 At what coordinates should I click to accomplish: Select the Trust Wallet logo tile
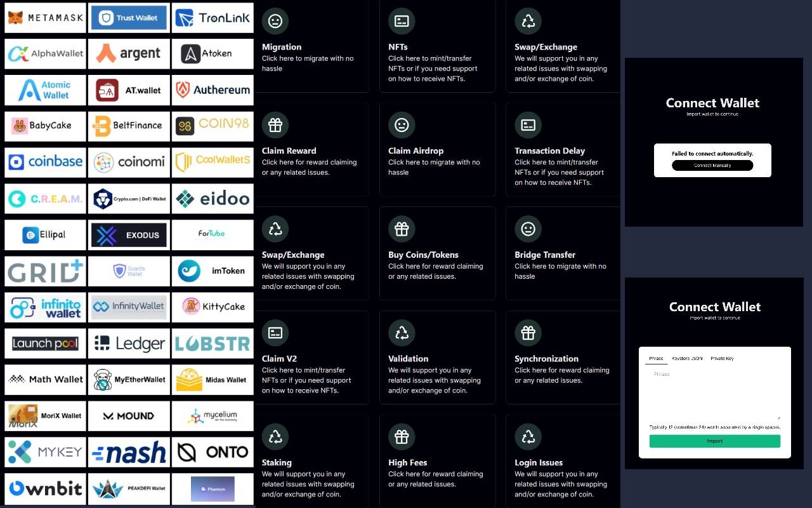point(129,18)
